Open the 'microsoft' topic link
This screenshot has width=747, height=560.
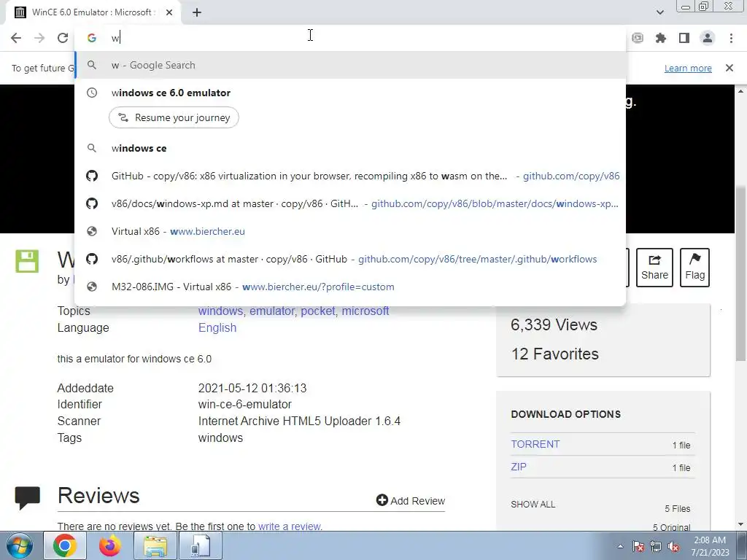tap(365, 311)
